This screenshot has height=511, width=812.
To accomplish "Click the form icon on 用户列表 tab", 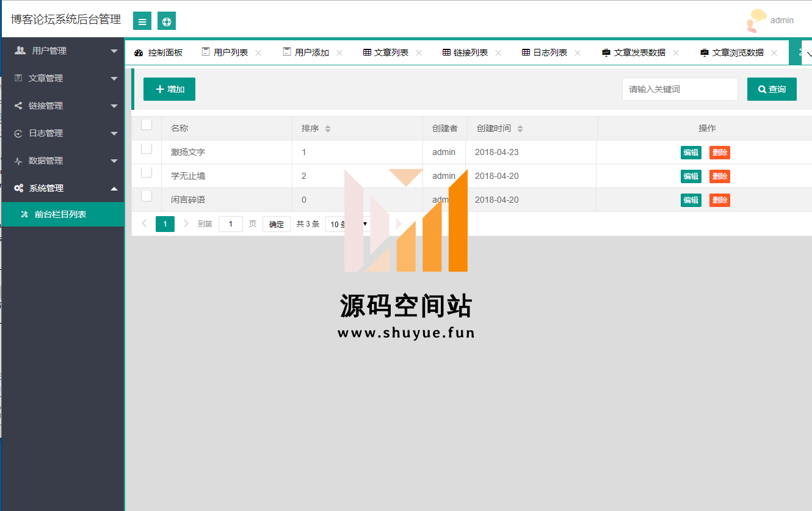I will [x=206, y=52].
